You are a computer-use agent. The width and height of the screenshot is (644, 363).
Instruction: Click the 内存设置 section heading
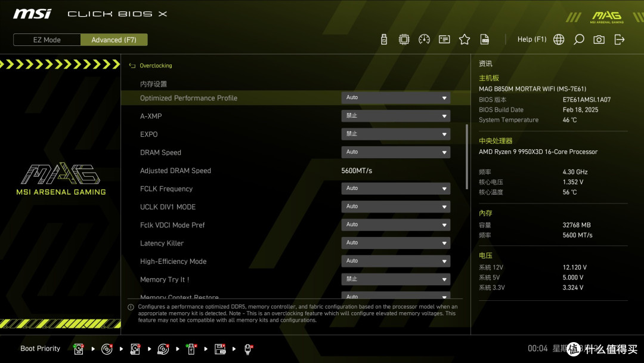[153, 84]
